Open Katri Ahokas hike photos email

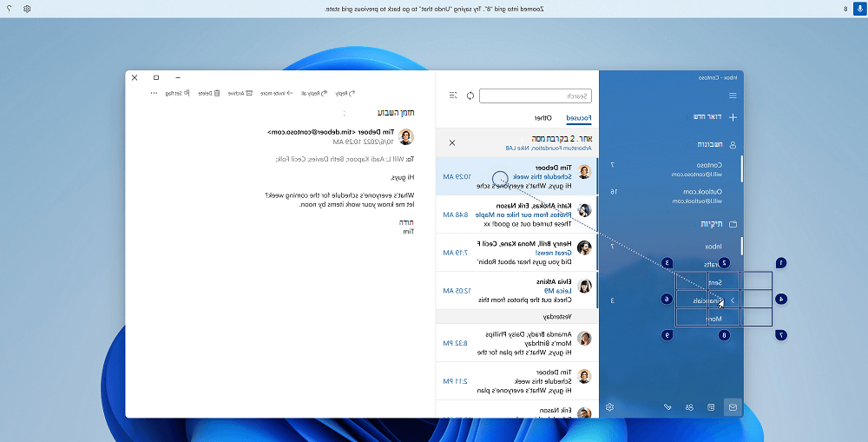[x=517, y=214]
